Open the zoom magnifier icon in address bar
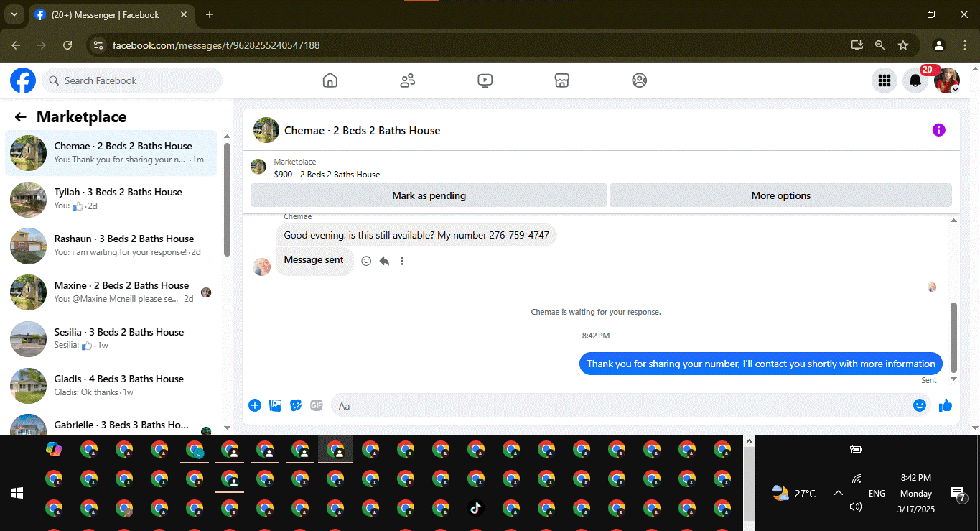The image size is (980, 531). (x=879, y=45)
